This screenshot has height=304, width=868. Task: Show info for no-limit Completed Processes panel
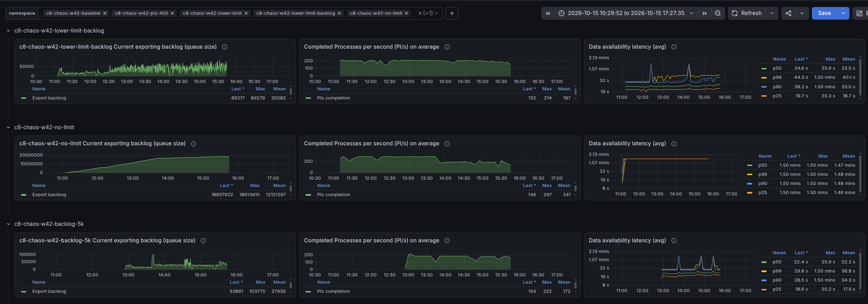[447, 144]
